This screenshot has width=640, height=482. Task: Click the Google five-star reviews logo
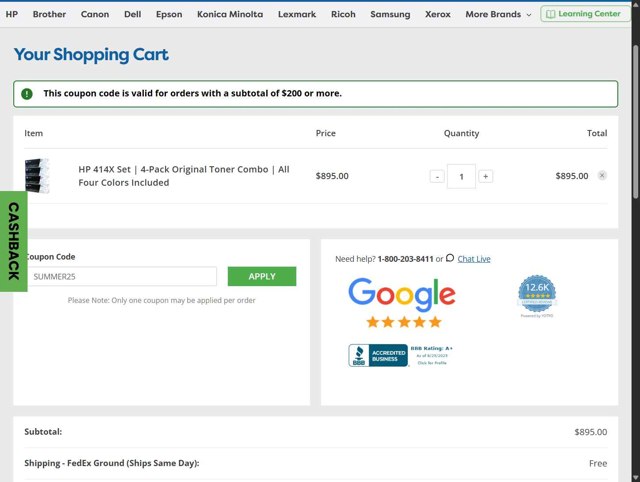click(x=402, y=302)
